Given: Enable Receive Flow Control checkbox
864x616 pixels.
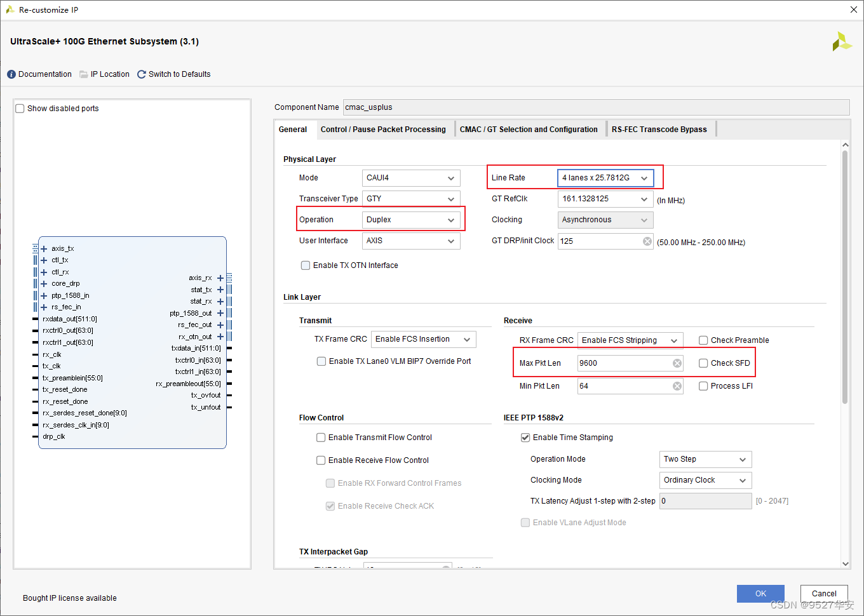Looking at the screenshot, I should point(321,460).
